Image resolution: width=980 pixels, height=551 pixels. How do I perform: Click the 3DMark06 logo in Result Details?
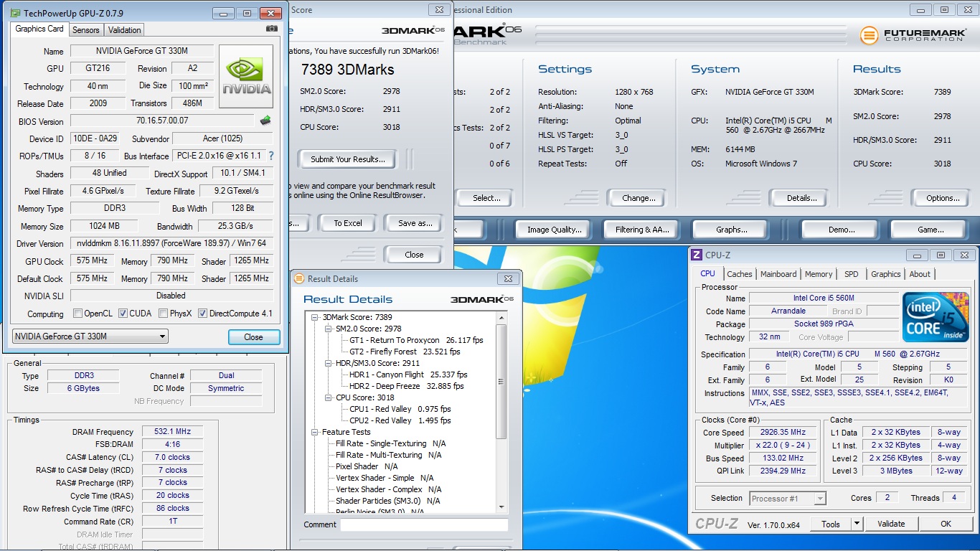[x=482, y=299]
